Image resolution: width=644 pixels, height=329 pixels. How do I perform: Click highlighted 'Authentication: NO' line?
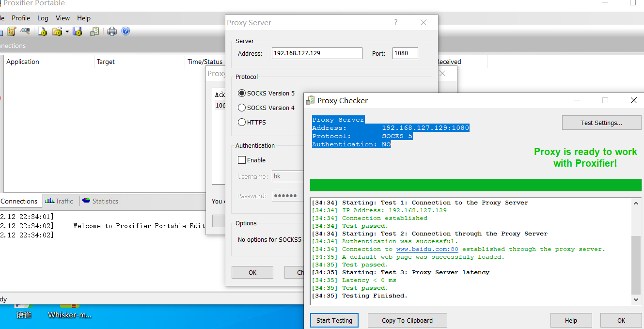pos(351,144)
